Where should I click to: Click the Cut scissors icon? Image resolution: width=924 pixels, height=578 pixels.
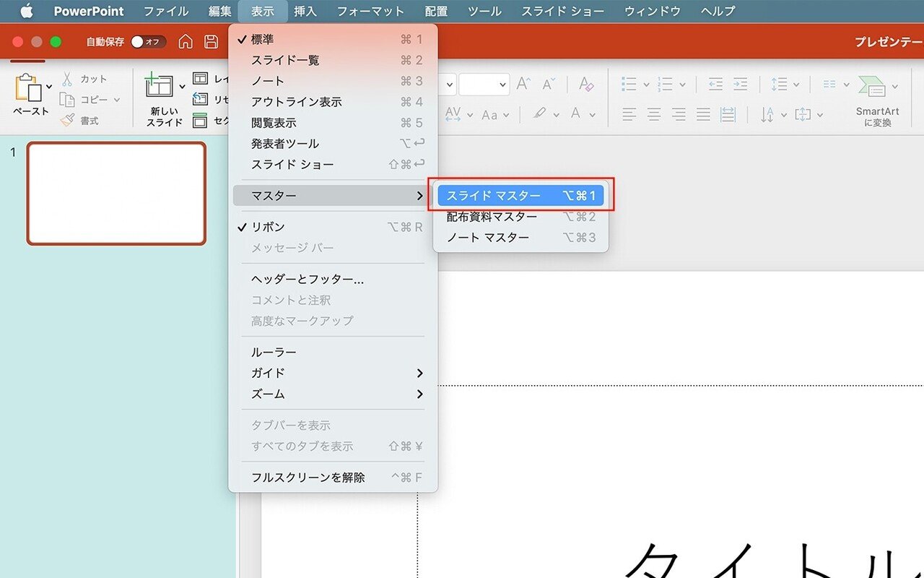pos(67,79)
